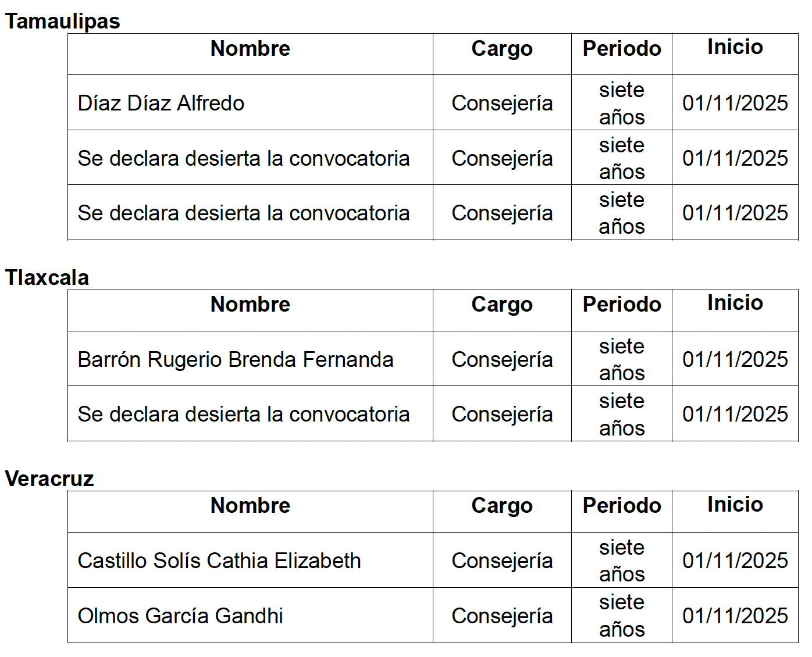This screenshot has height=657, width=812.
Task: Click Consejería in the Olmos García Gandhi row
Action: point(502,616)
